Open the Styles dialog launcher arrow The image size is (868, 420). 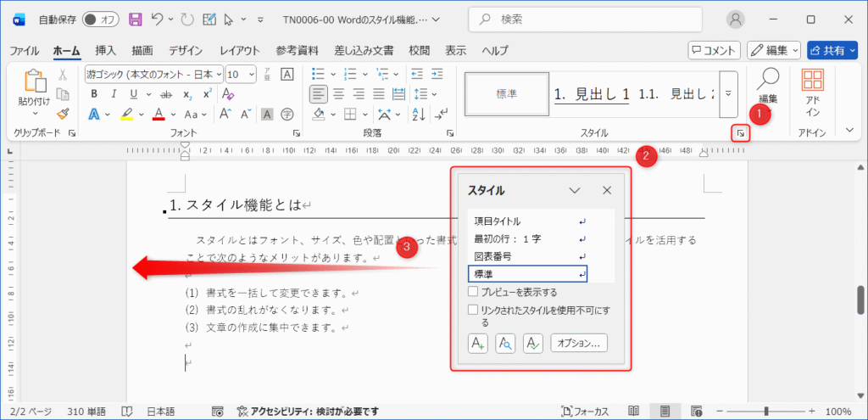tap(738, 133)
